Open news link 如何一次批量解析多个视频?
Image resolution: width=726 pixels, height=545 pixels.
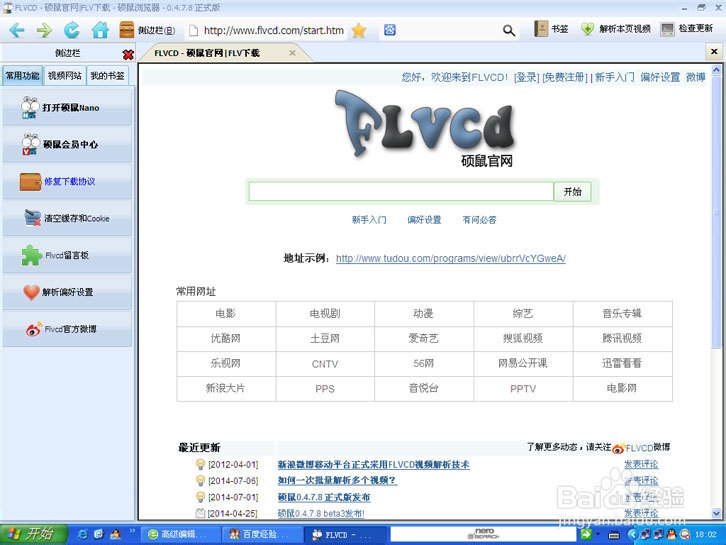click(x=337, y=481)
